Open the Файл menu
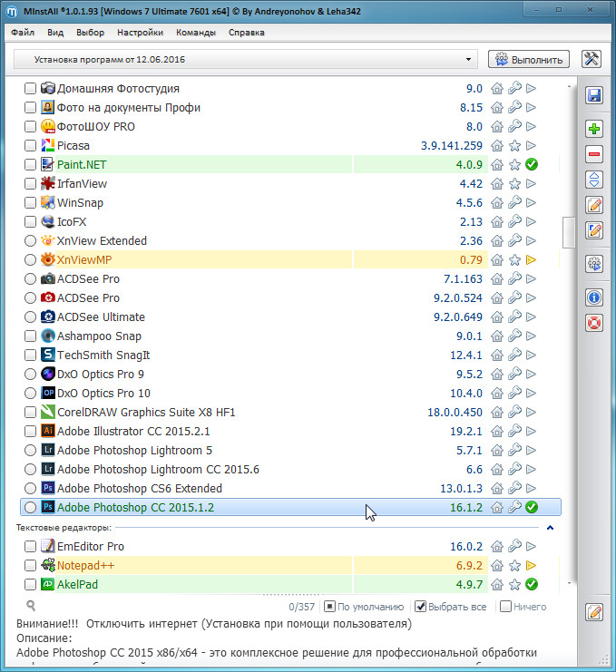616x672 pixels. (23, 33)
